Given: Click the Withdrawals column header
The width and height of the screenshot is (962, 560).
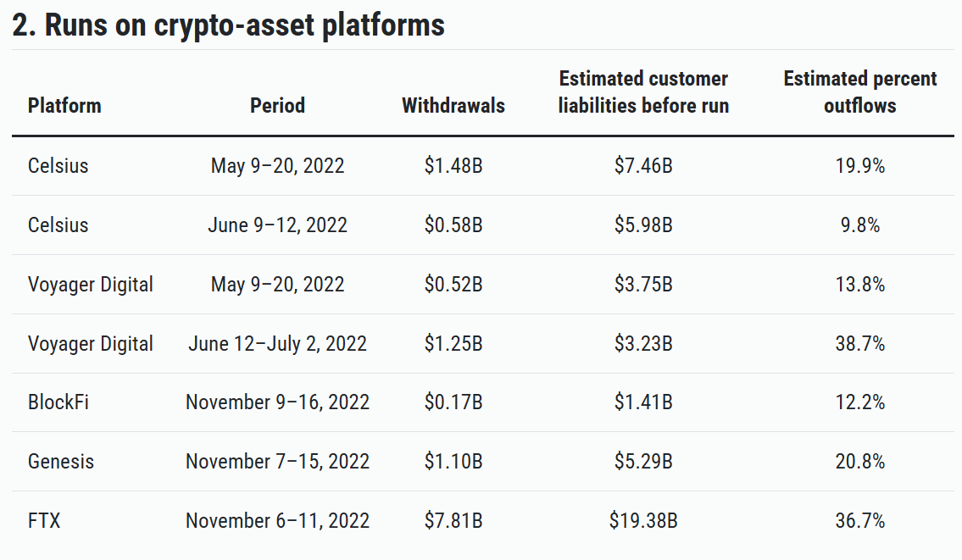Looking at the screenshot, I should pos(453,106).
